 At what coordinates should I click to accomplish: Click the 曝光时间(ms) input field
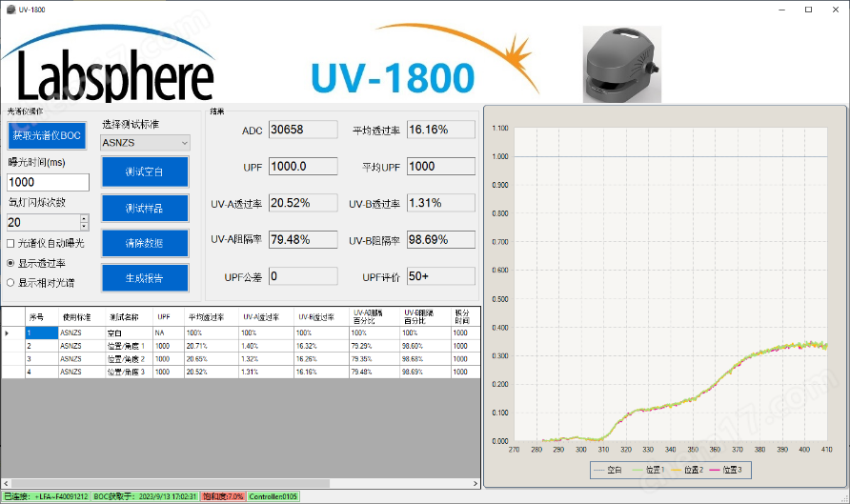point(48,182)
